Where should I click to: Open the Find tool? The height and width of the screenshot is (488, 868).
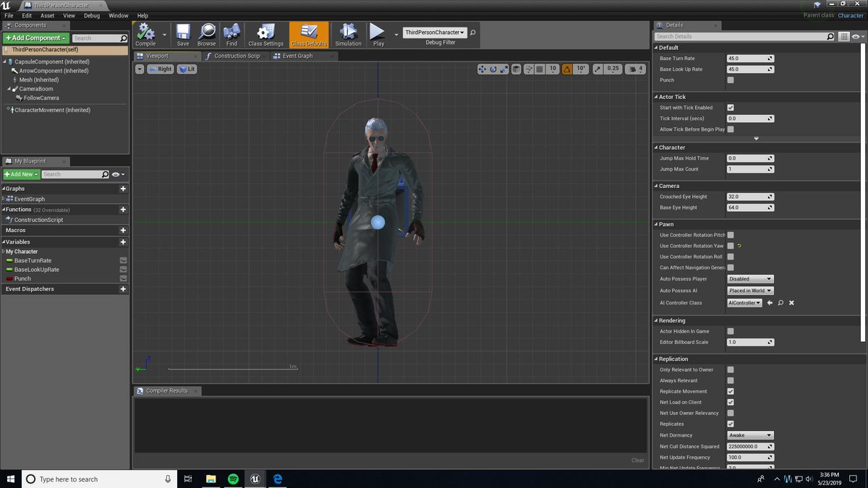[231, 34]
